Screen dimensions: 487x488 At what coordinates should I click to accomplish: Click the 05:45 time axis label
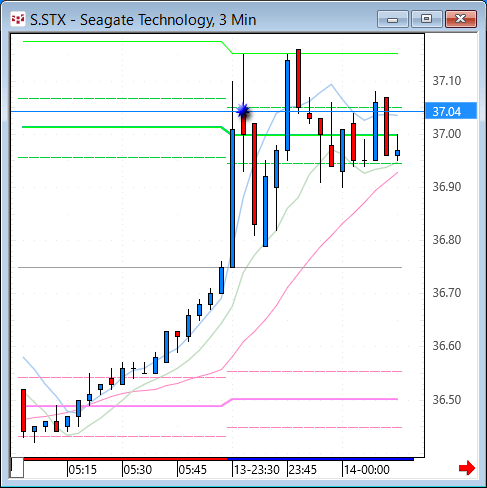point(192,470)
